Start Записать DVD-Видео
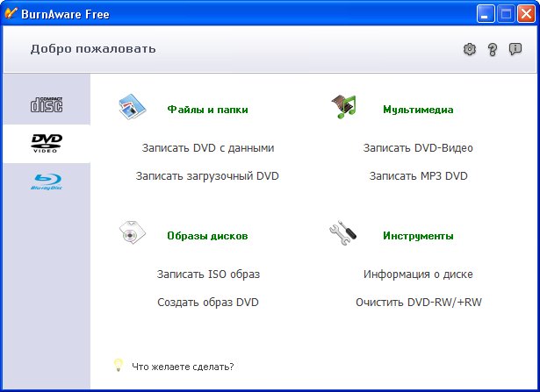 point(418,148)
